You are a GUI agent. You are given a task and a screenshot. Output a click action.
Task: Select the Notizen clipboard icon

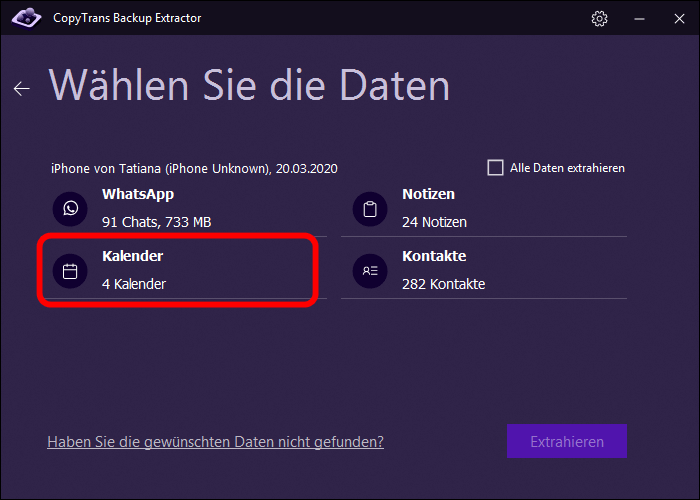[370, 209]
